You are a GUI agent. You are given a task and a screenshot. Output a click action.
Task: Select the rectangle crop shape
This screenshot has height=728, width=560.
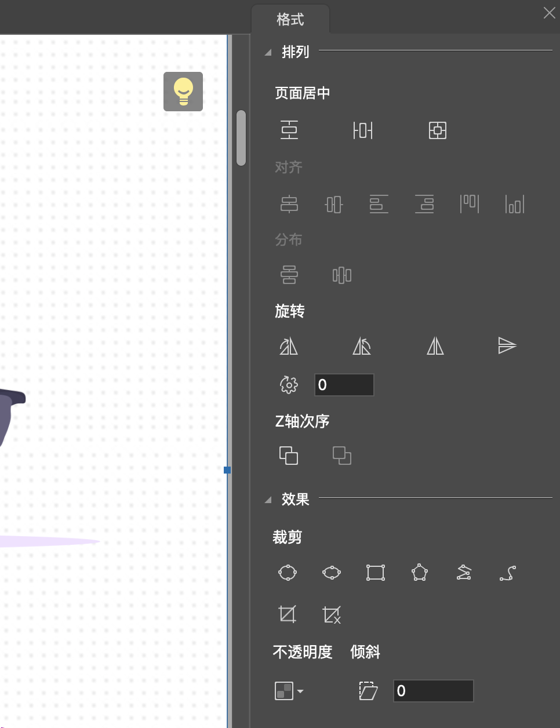coord(376,573)
